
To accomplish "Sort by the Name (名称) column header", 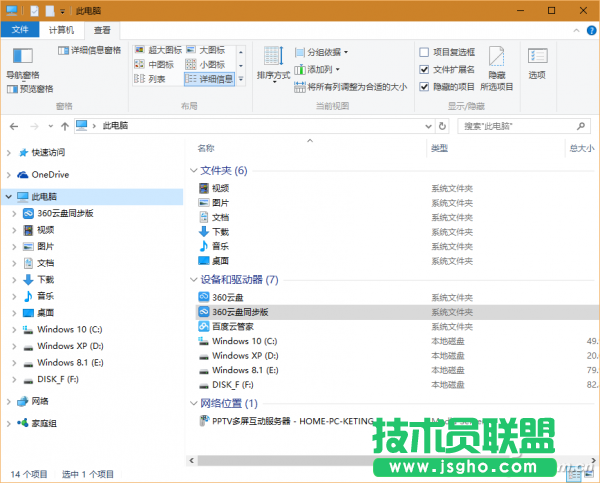I will pyautogui.click(x=206, y=148).
